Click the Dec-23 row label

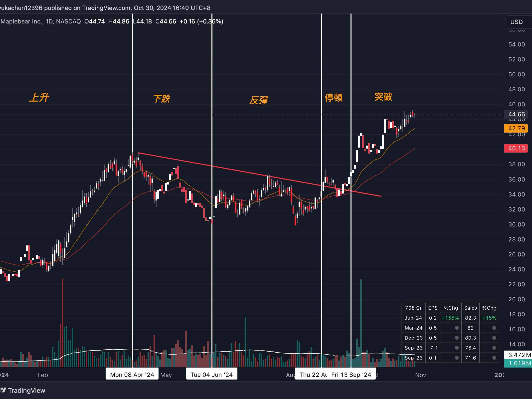pyautogui.click(x=413, y=338)
